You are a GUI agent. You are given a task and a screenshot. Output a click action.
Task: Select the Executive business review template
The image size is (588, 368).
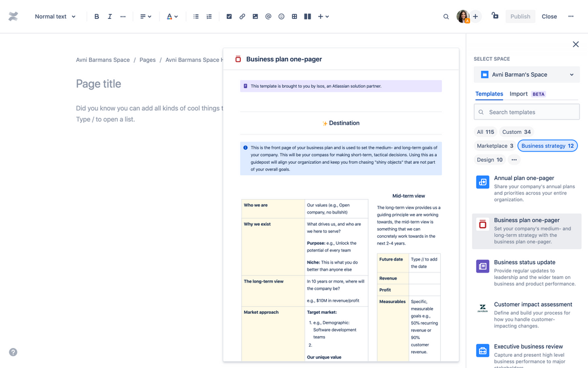point(527,354)
